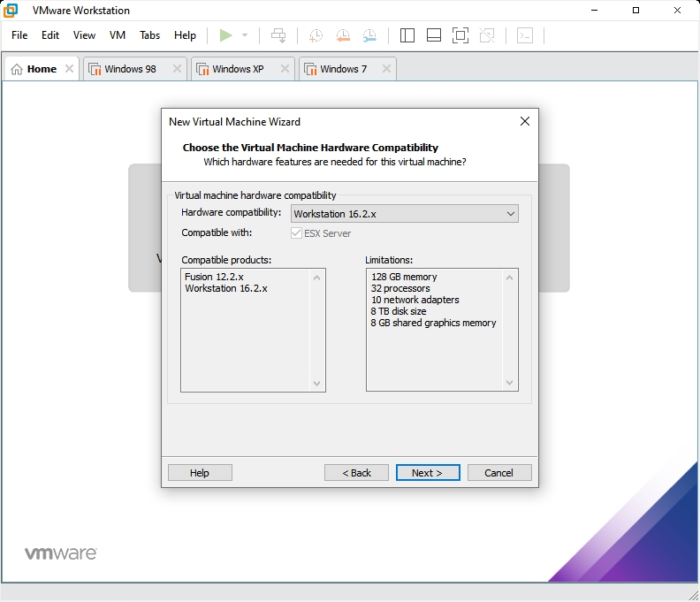Image resolution: width=700 pixels, height=602 pixels.
Task: Click the 10 network adapters limitation
Action: (415, 300)
